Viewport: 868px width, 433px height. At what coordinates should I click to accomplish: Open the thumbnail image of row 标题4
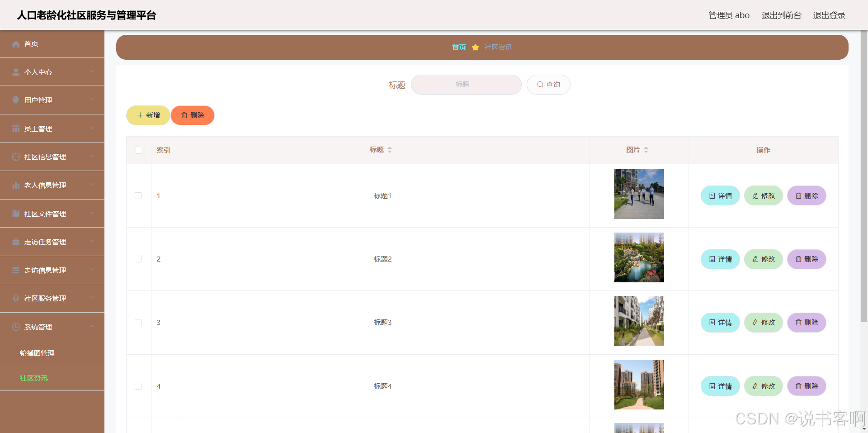639,385
